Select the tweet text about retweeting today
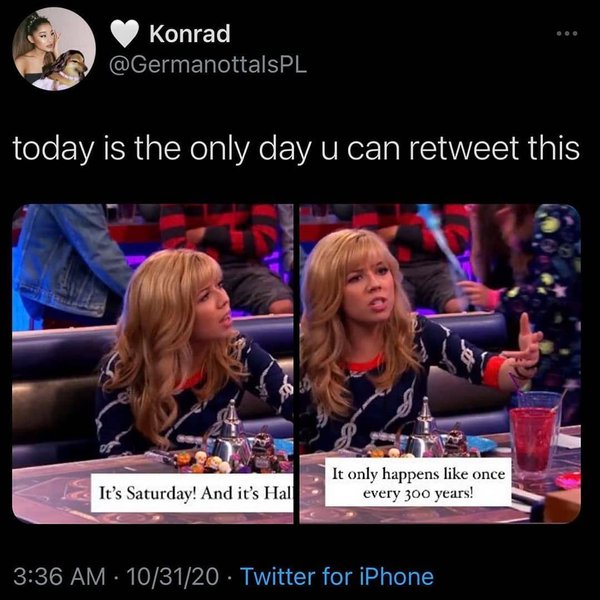 point(296,148)
